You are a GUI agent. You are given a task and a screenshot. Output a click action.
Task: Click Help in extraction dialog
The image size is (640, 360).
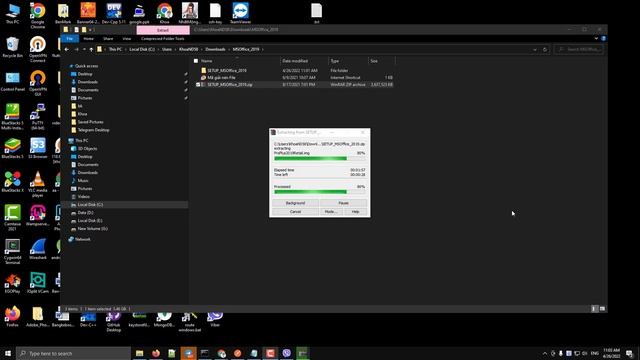(355, 211)
